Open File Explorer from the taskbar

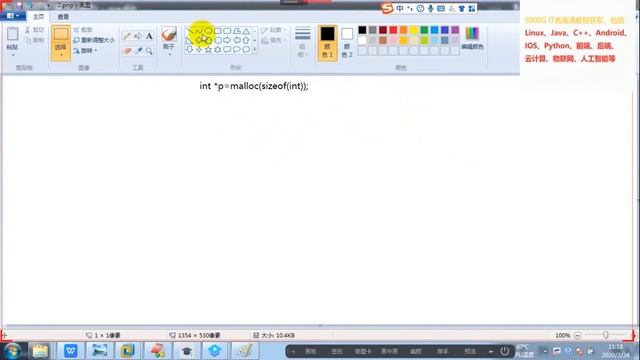tap(40, 351)
